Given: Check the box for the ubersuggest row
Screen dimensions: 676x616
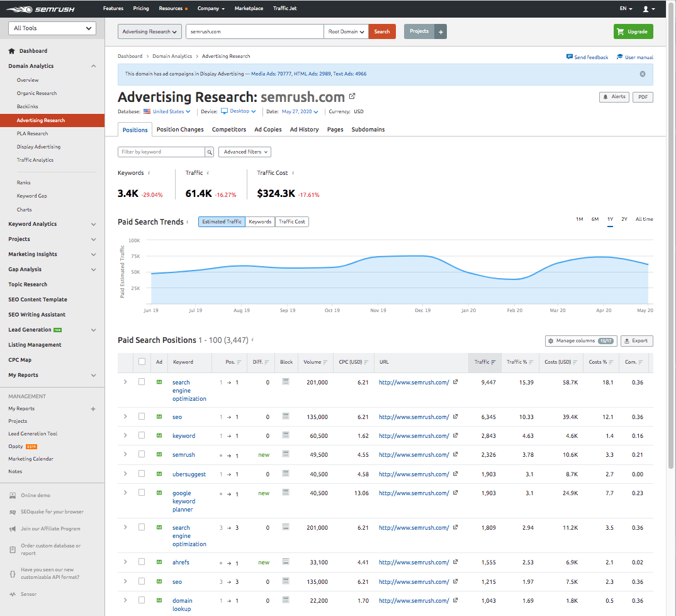Looking at the screenshot, I should tap(142, 473).
